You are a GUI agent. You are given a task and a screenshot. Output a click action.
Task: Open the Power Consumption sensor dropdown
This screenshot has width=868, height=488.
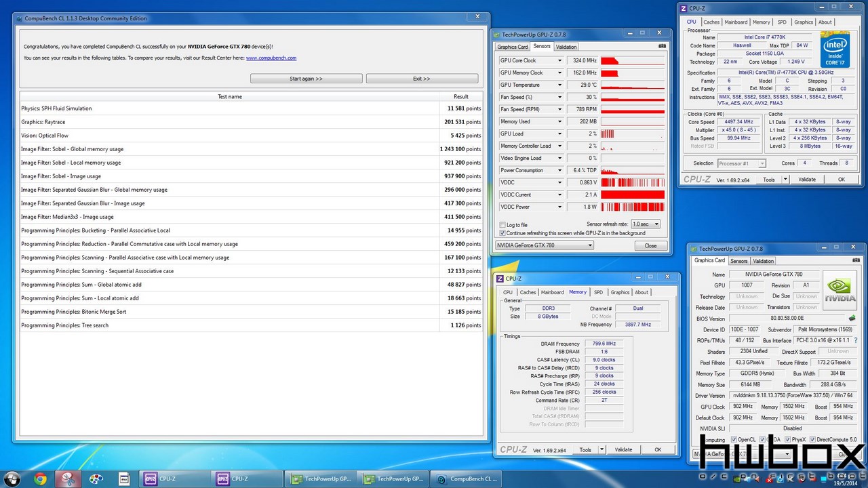(560, 170)
